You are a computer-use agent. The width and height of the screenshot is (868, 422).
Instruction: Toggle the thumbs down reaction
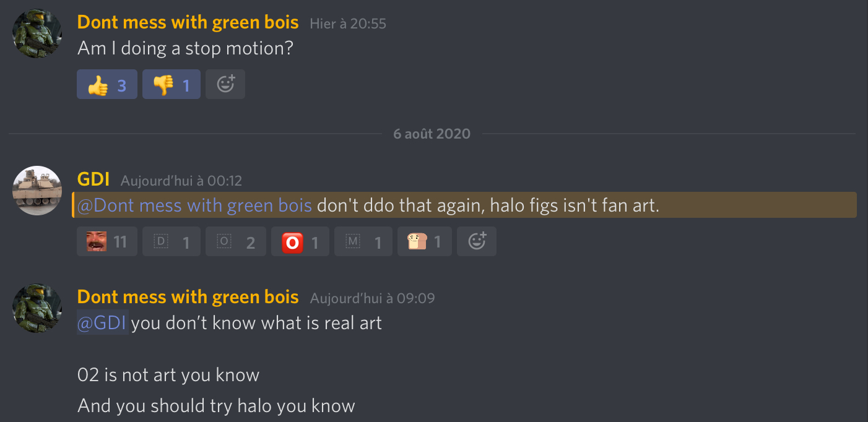[171, 84]
